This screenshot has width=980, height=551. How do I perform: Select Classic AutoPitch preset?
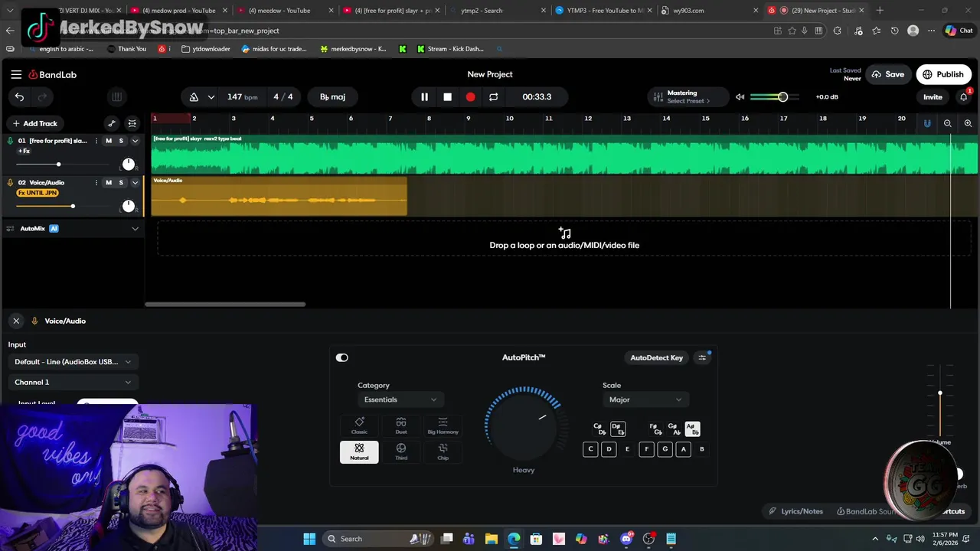point(359,425)
